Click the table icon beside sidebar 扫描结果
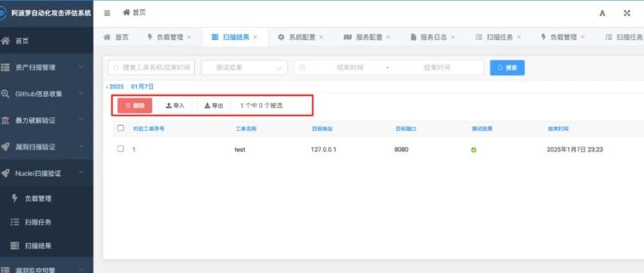Viewport: 644px width, 273px height. point(15,246)
